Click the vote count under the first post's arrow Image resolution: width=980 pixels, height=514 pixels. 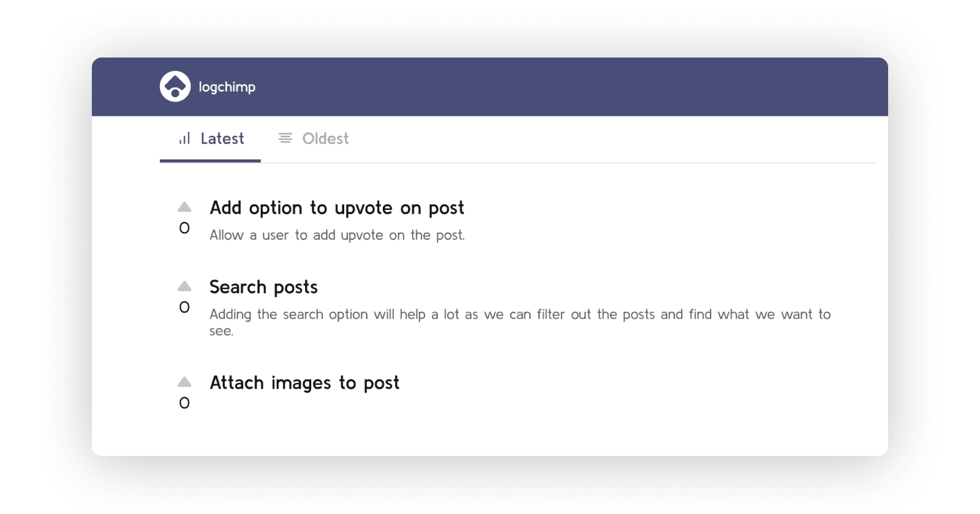(x=184, y=228)
